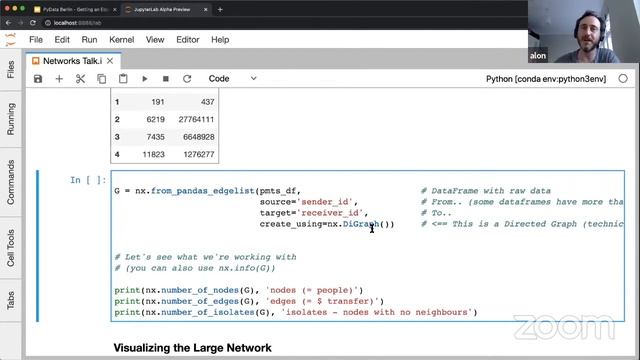The height and width of the screenshot is (360, 640).
Task: Open the View menu
Action: [x=155, y=40]
